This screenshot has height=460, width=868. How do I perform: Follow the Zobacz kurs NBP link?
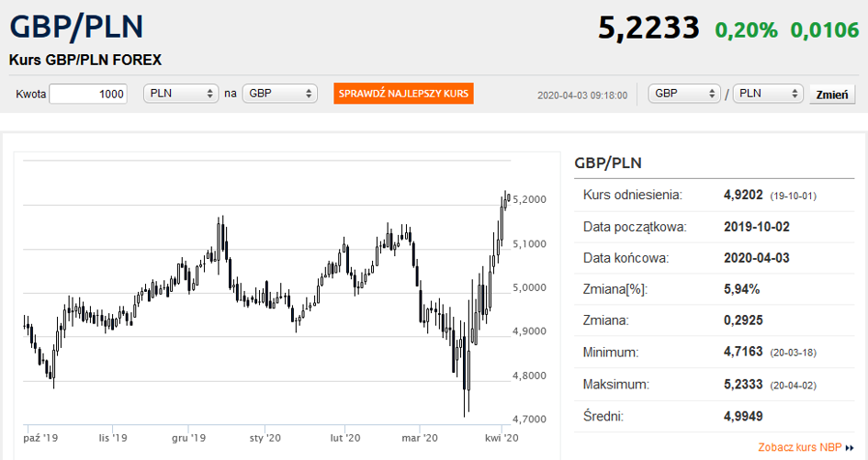tap(800, 448)
